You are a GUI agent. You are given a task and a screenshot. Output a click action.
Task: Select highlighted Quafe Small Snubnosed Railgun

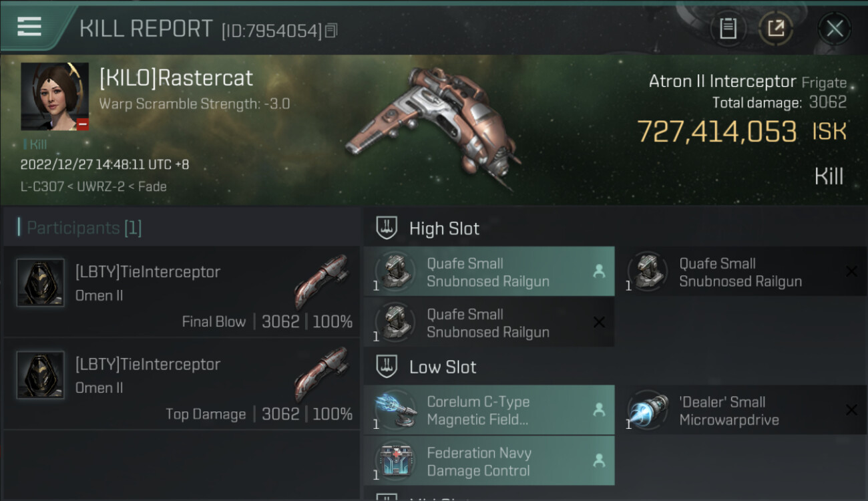tap(489, 272)
